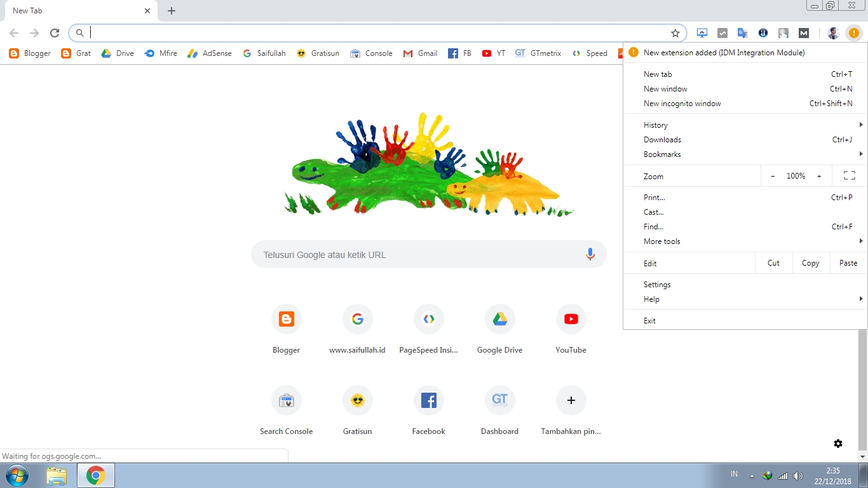Increase zoom with the plus button

point(819,176)
